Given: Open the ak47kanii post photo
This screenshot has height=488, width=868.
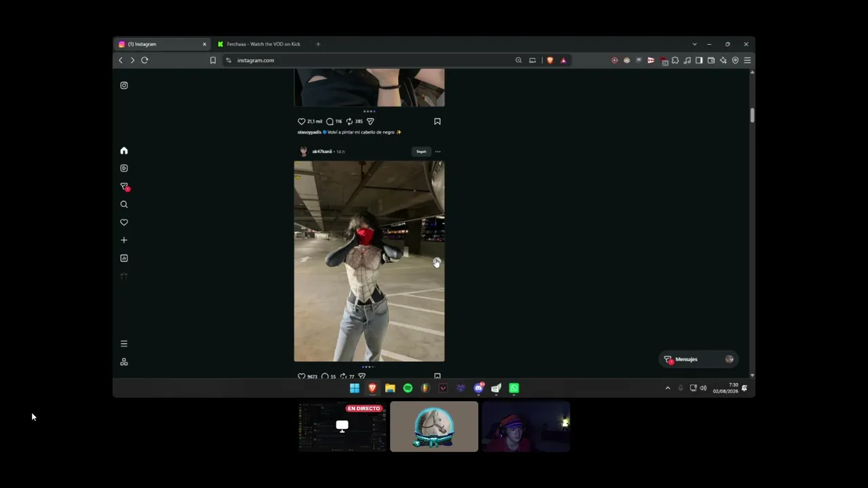Looking at the screenshot, I should (x=369, y=261).
